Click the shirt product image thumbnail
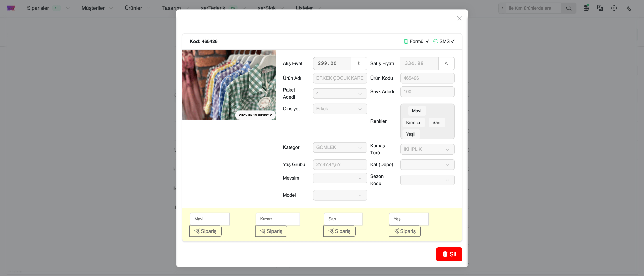Screen dimensions: 644x276 229,84
